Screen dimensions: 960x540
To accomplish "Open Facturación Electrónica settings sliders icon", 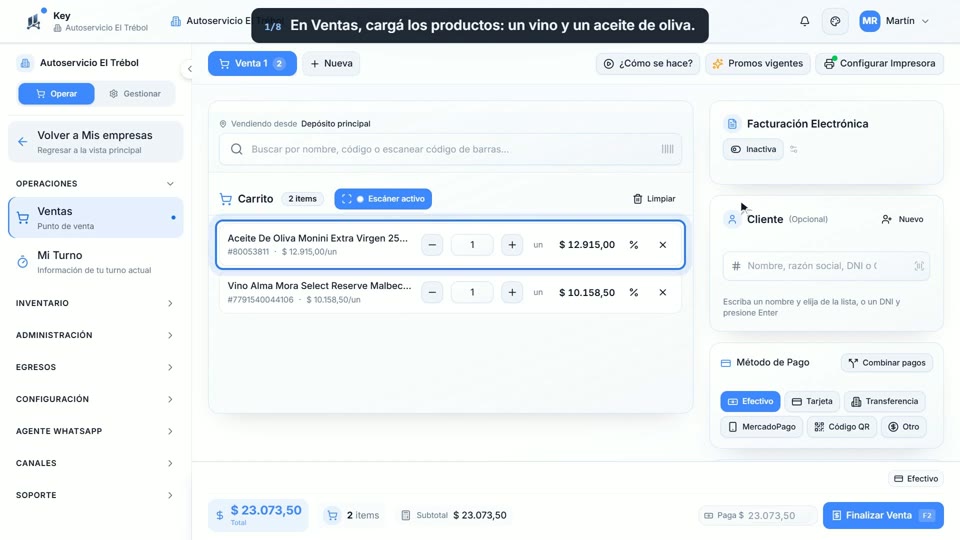I will [x=793, y=149].
